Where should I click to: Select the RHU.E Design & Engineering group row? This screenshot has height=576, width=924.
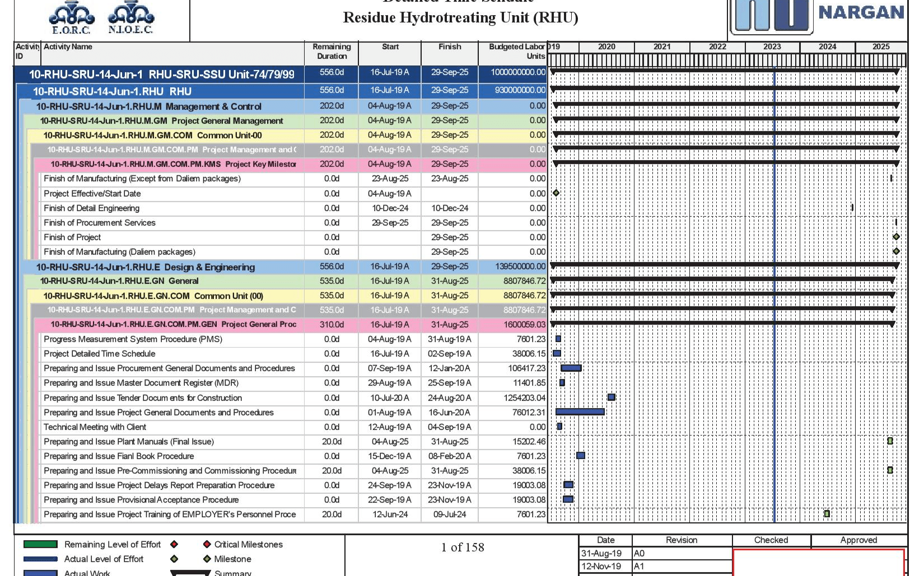tap(284, 267)
